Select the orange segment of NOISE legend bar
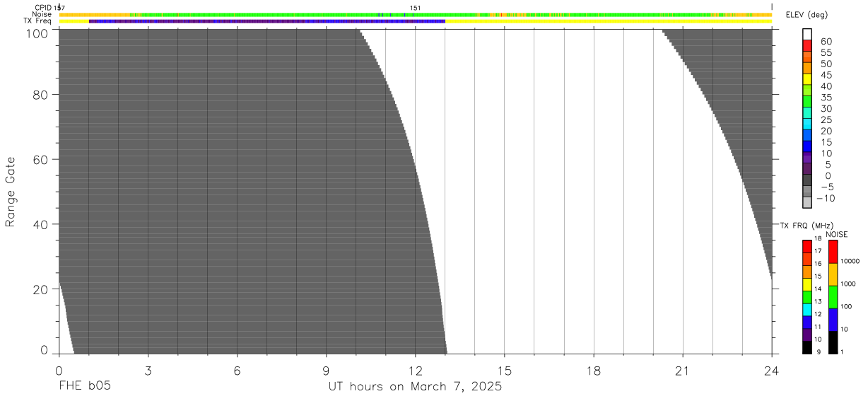This screenshot has height=401, width=868. click(x=833, y=274)
